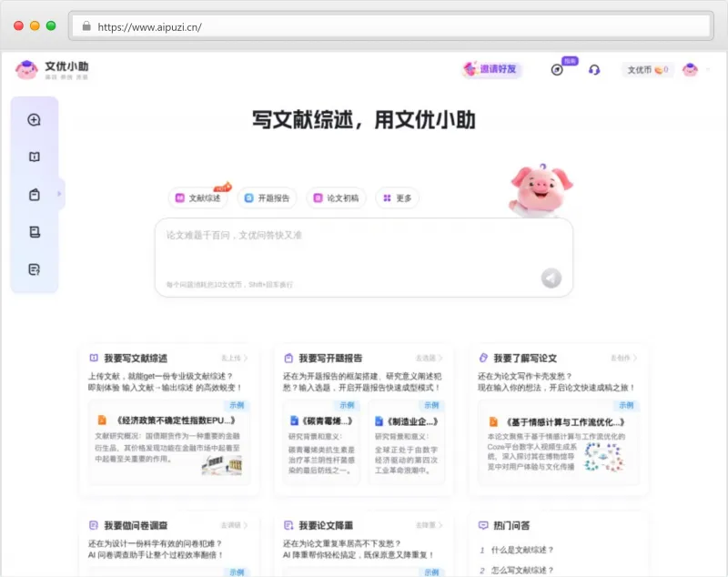Open the book icon in left sidebar
Screen dimensions: 728x577
point(35,157)
